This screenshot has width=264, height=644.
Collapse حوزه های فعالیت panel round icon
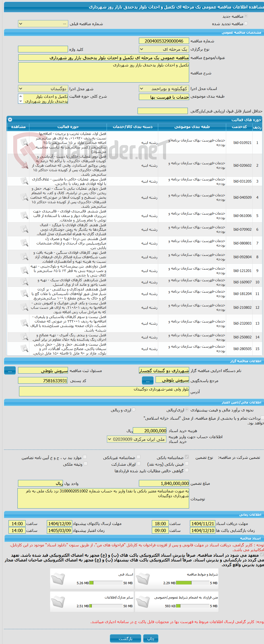click(10, 120)
